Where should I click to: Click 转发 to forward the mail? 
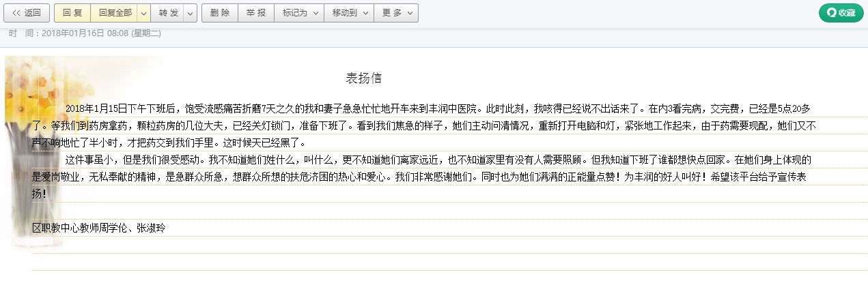[x=169, y=13]
